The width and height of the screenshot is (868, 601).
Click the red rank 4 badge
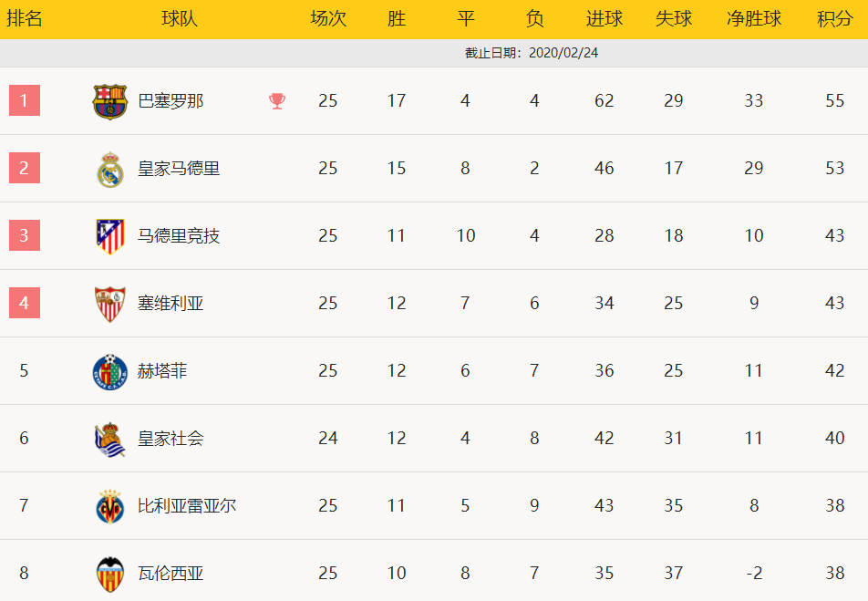point(25,303)
